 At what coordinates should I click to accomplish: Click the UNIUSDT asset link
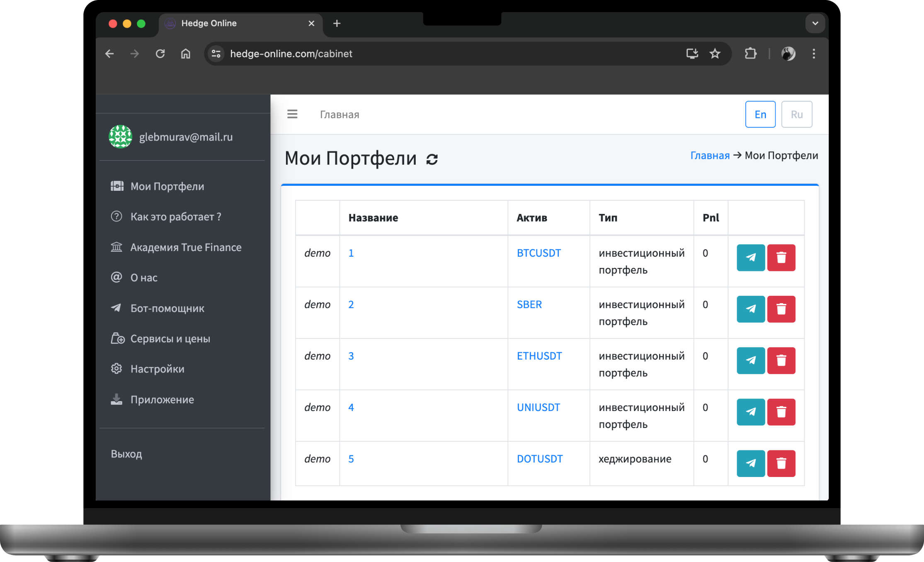(x=538, y=407)
